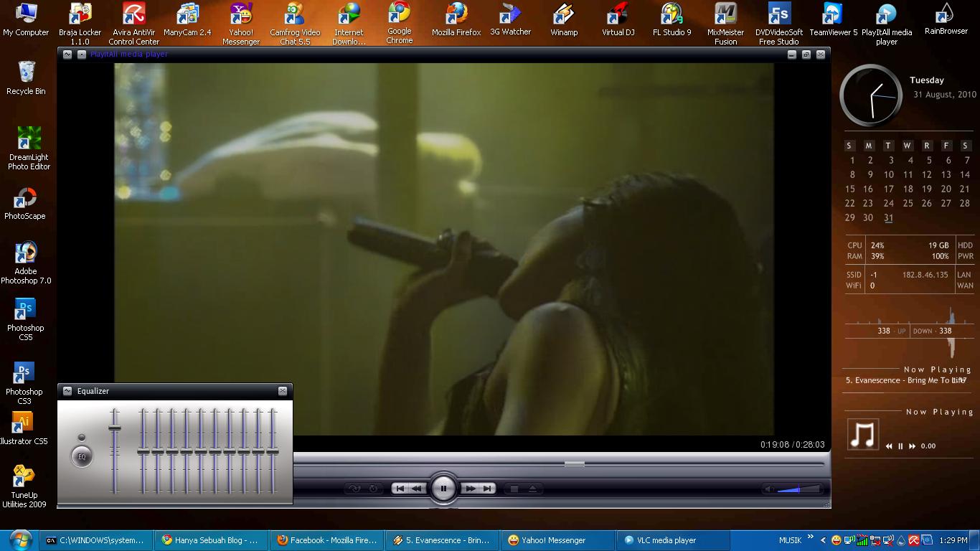Screen dimensions: 980x551
Task: Launch Virtual DJ shortcut
Action: click(x=618, y=19)
